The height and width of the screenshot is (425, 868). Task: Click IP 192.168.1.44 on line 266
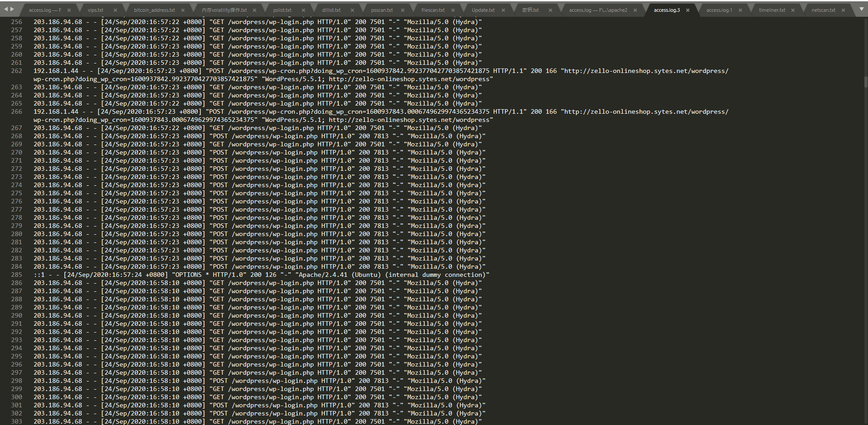pyautogui.click(x=56, y=111)
